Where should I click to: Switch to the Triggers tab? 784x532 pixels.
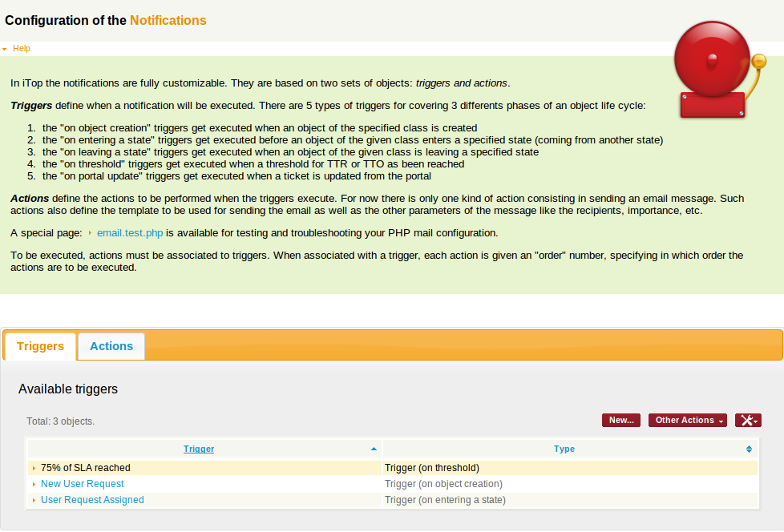(x=40, y=346)
